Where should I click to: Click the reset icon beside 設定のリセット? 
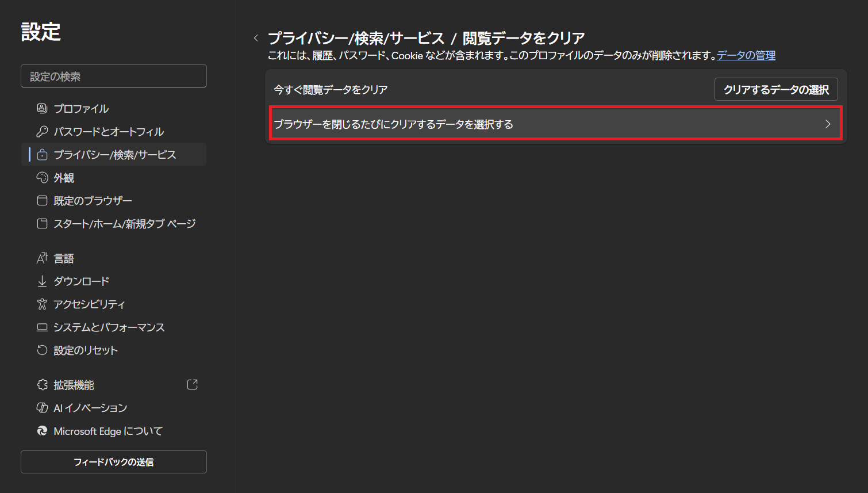coord(43,350)
